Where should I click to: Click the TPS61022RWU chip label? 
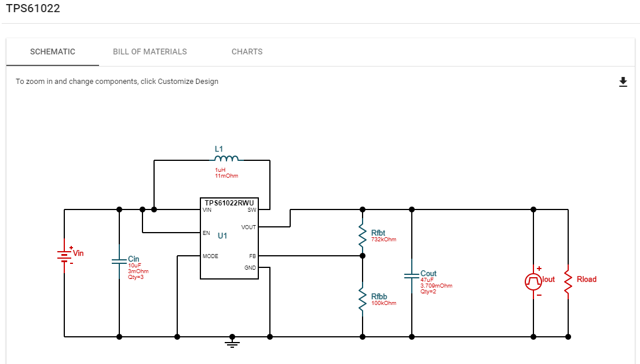pyautogui.click(x=229, y=203)
